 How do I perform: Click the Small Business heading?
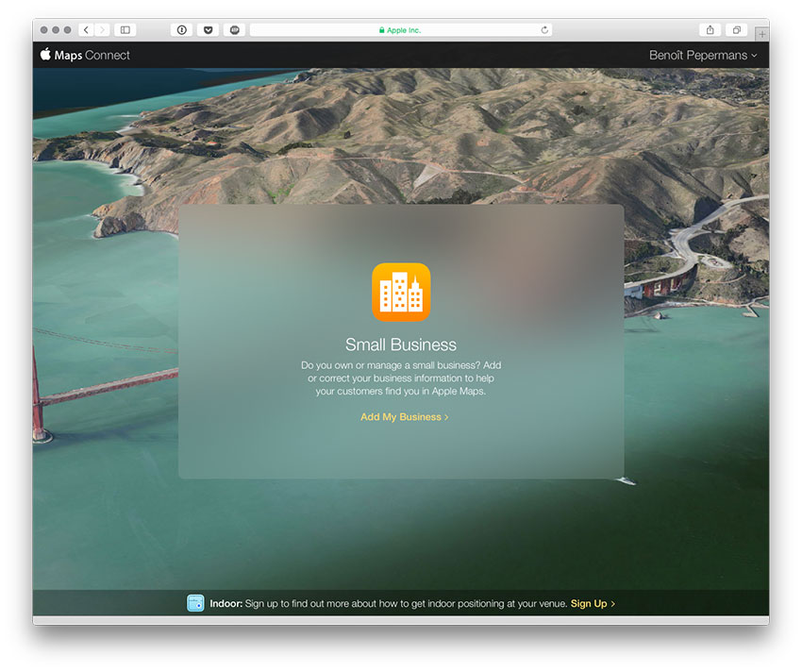coord(401,344)
